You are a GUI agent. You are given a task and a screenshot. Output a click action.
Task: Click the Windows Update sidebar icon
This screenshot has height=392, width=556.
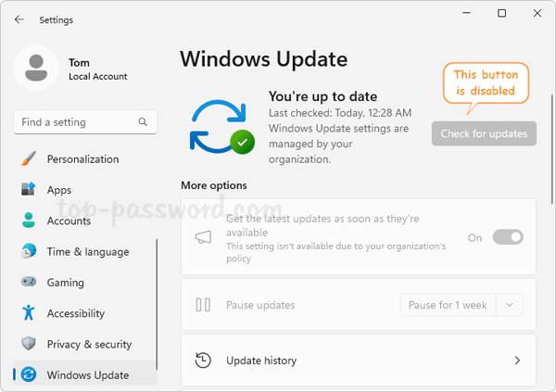pos(29,374)
